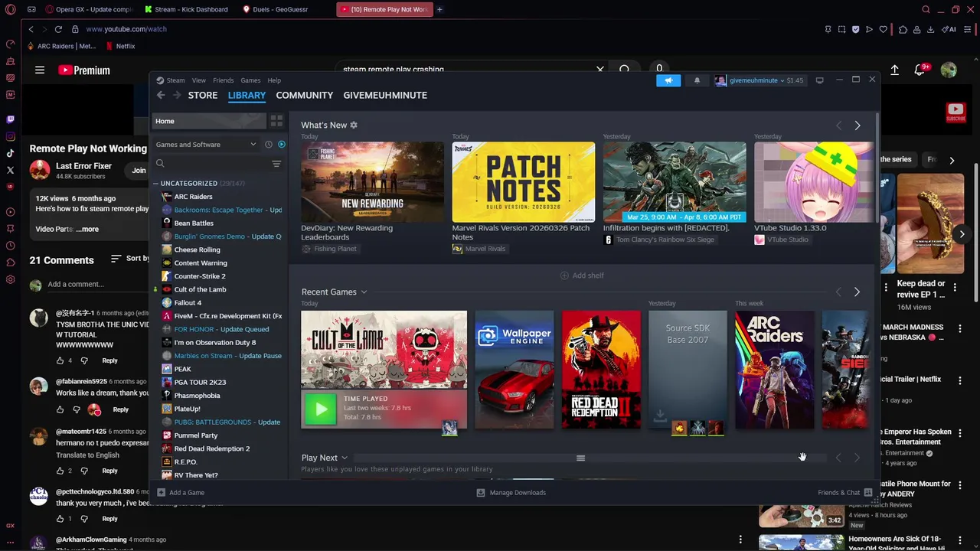Open Netflix bookmark in bookmarks bar
980x551 pixels.
120,46
